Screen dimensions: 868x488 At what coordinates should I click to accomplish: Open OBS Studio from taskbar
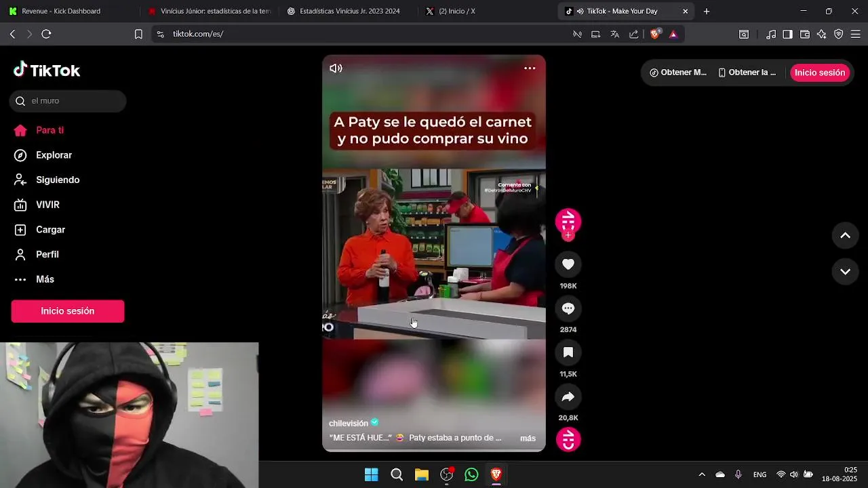447,474
